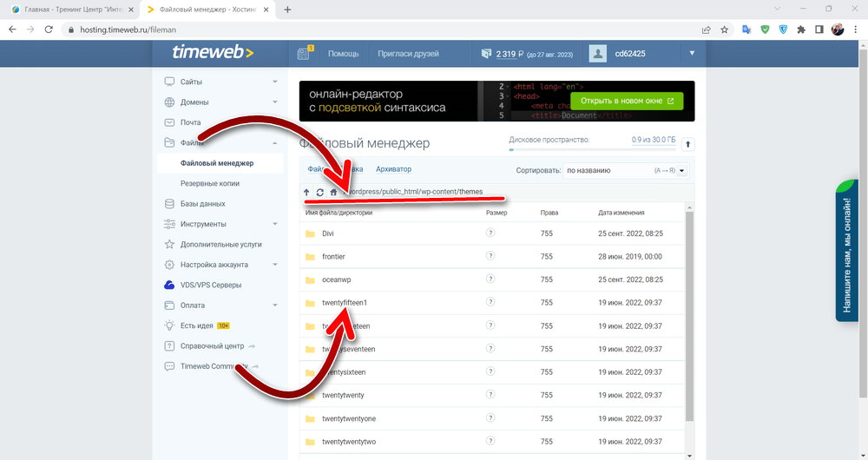Viewport: 868px width, 460px height.
Task: Click the Справочный центр question icon
Action: coord(169,346)
